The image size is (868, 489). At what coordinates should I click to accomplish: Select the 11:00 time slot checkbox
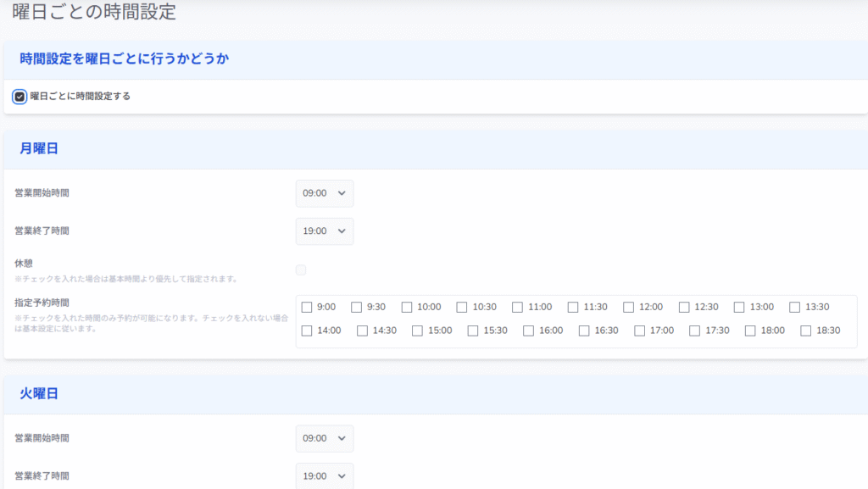pos(518,307)
